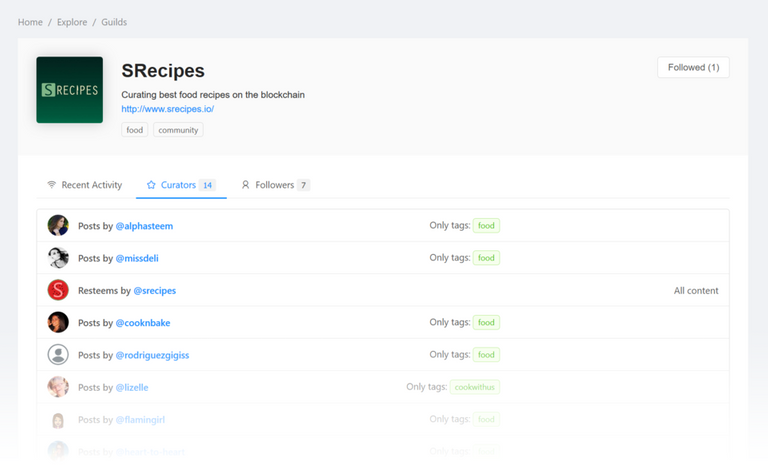Click the Only tags label in @alphasteem row
Screen dimensions: 768x468
pyautogui.click(x=450, y=225)
